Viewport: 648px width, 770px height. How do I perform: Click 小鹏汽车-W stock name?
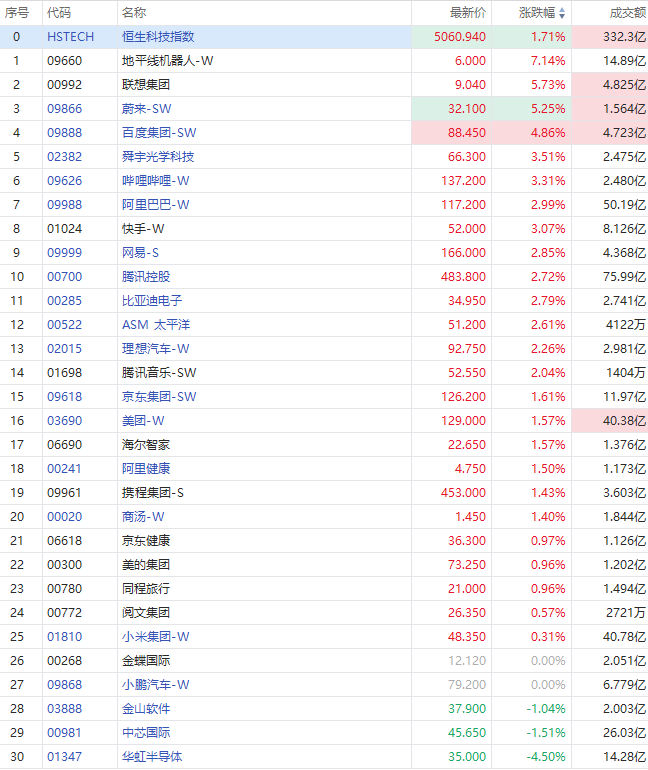coord(155,685)
